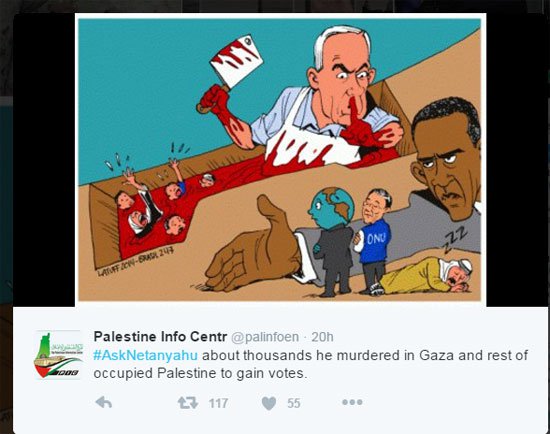Open the #AskNetanyahu hashtag link
The width and height of the screenshot is (550, 434).
[x=145, y=355]
